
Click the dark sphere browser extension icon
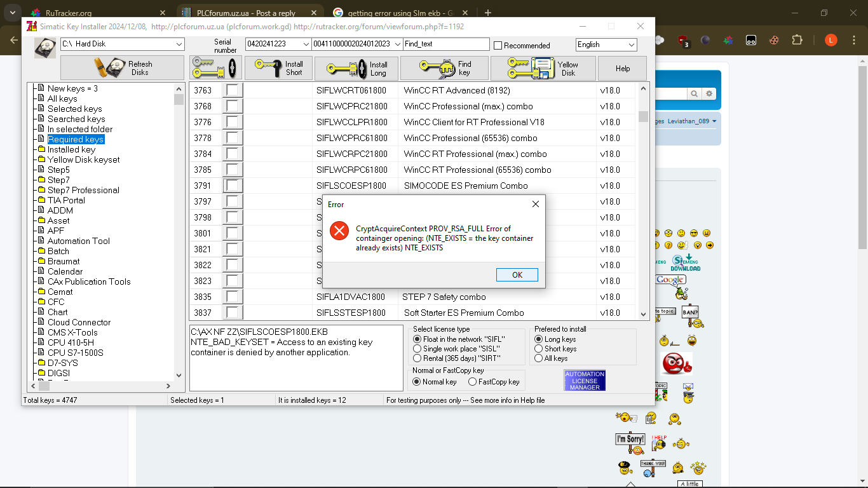pos(705,40)
